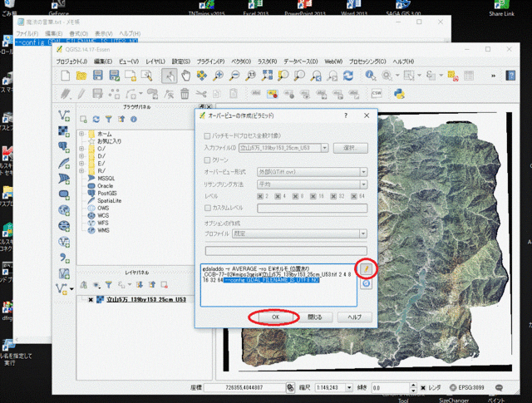Click the 選択 browse button
Viewport: 532px width, 403px height.
[351, 148]
